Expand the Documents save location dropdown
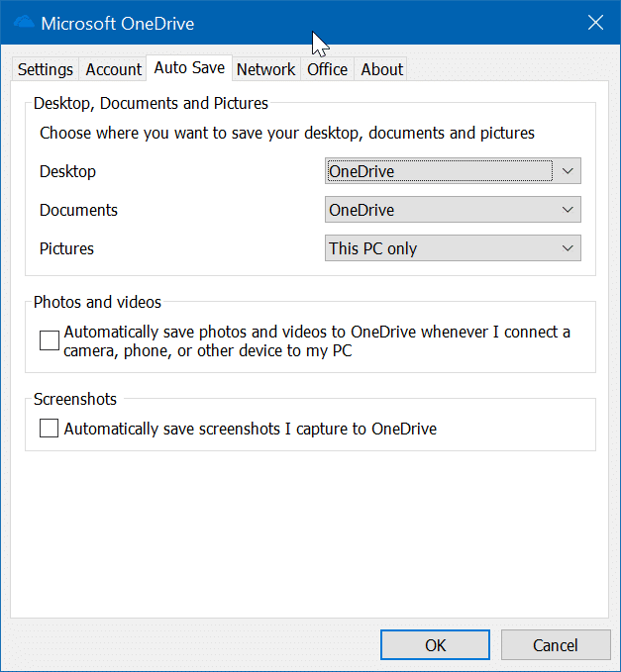 point(453,210)
